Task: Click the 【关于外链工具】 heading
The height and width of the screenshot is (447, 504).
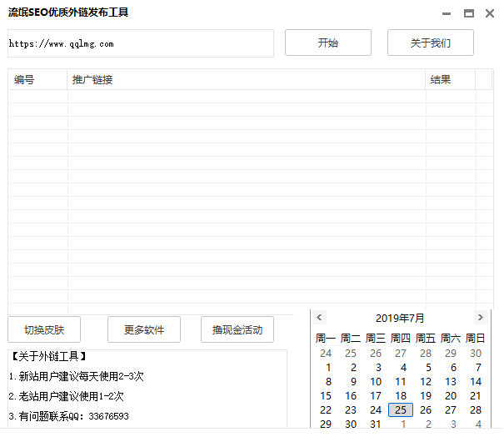Action: [x=48, y=356]
